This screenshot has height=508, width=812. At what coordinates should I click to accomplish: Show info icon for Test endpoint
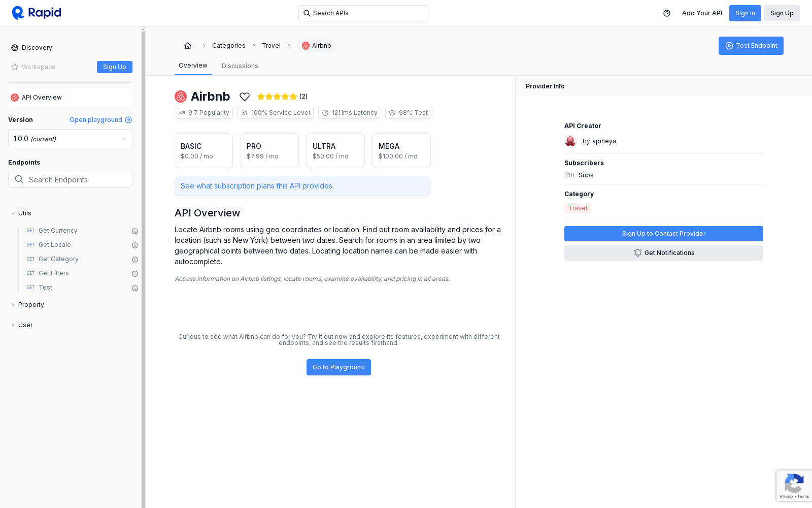click(135, 288)
